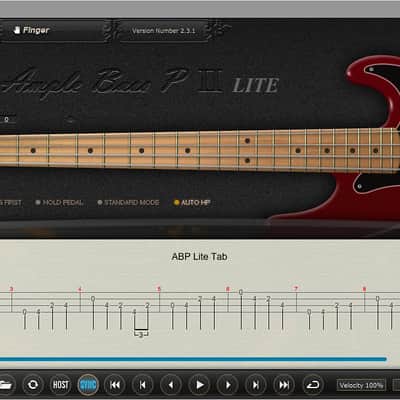The width and height of the screenshot is (400, 400).
Task: Jump to measure 4 marker in tab
Action: coord(80,289)
